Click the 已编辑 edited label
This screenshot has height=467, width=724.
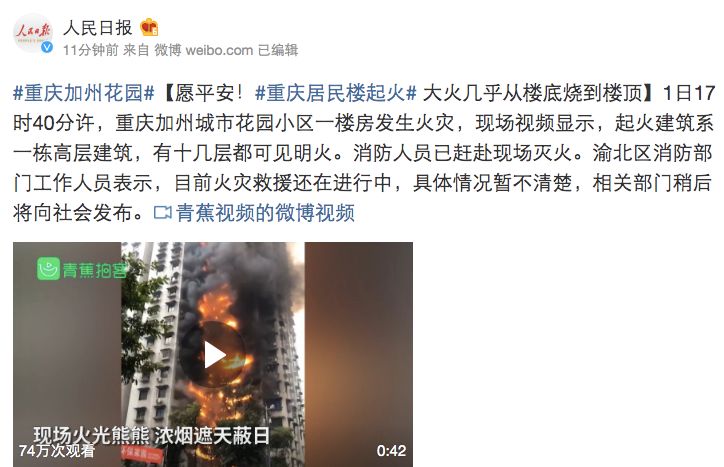pos(278,50)
